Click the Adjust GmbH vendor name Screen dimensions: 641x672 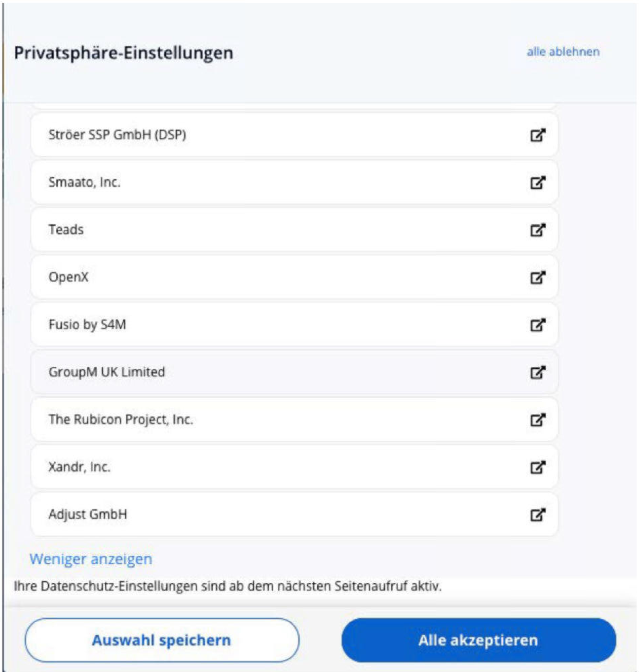pyautogui.click(x=88, y=514)
